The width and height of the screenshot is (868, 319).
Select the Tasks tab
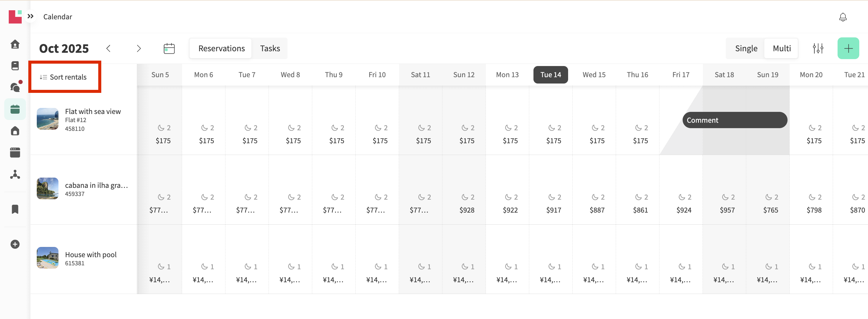(x=270, y=49)
